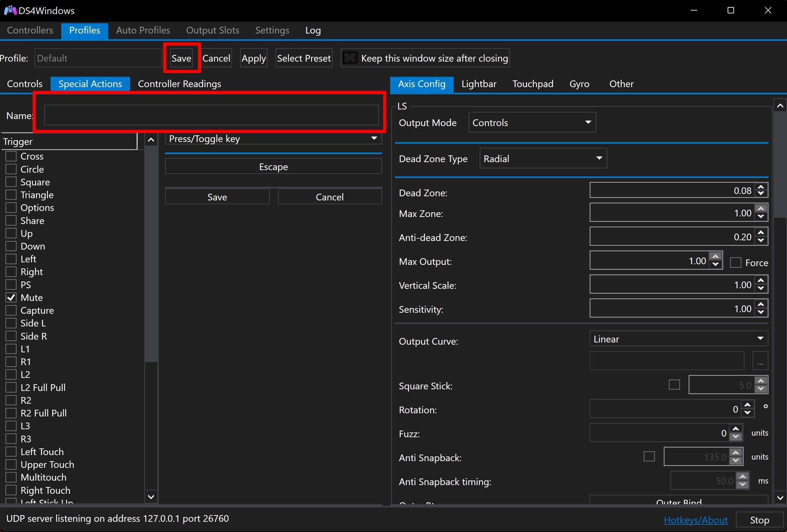Screen dimensions: 787x532
Task: Open the Output Curve dropdown
Action: tap(679, 339)
